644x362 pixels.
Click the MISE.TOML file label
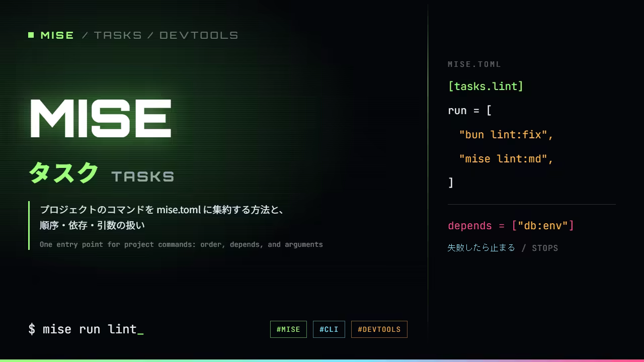[474, 64]
